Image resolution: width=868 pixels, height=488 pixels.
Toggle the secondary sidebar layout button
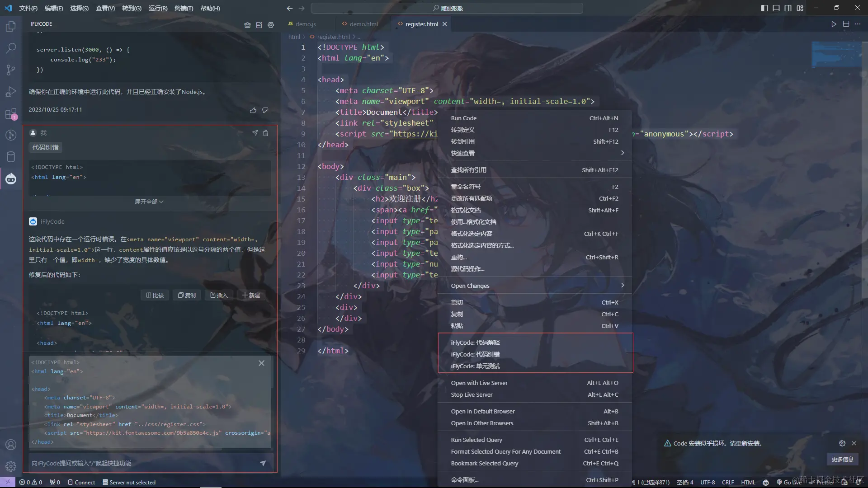pos(788,8)
